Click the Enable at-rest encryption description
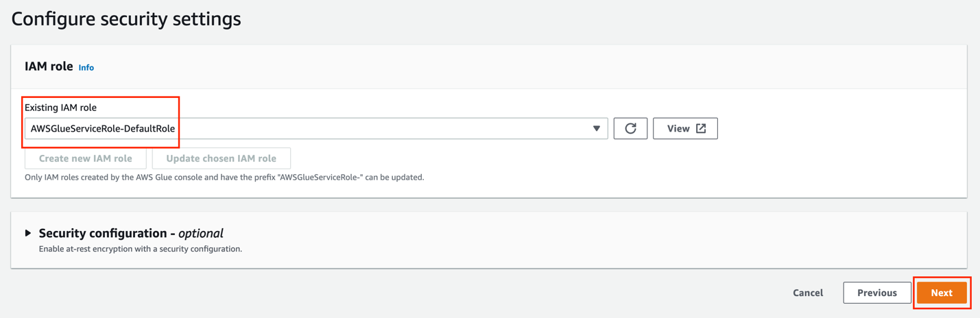Viewport: 980px width, 318px height. click(140, 249)
